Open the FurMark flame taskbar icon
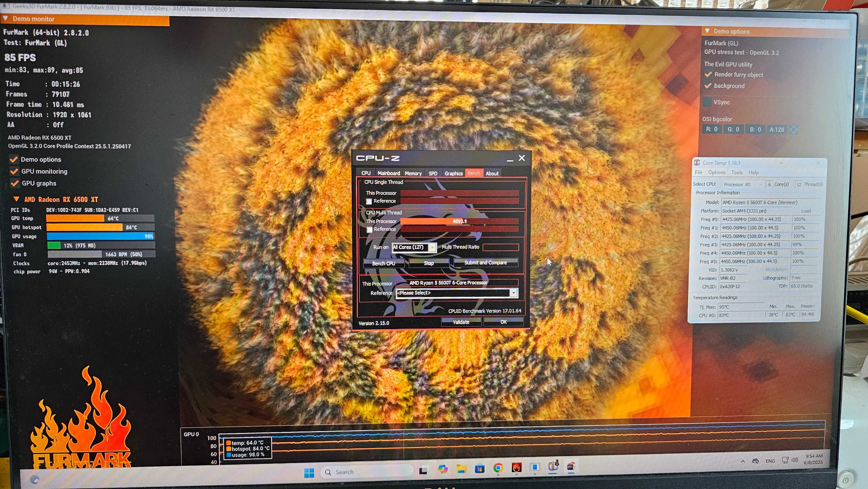Image resolution: width=868 pixels, height=489 pixels. click(x=516, y=468)
